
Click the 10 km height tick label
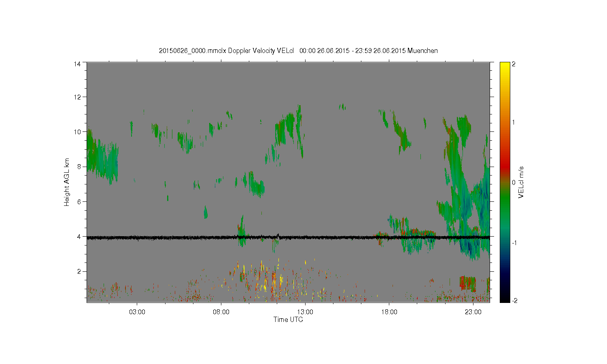tap(77, 132)
